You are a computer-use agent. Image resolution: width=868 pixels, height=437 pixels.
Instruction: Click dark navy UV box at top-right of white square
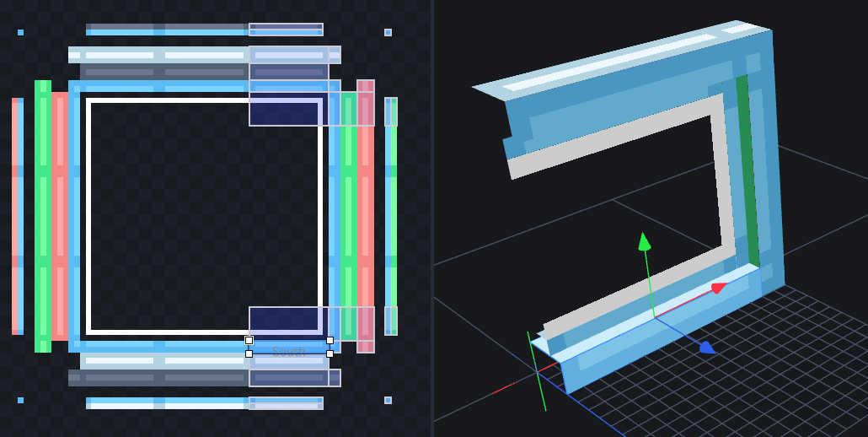pyautogui.click(x=287, y=111)
